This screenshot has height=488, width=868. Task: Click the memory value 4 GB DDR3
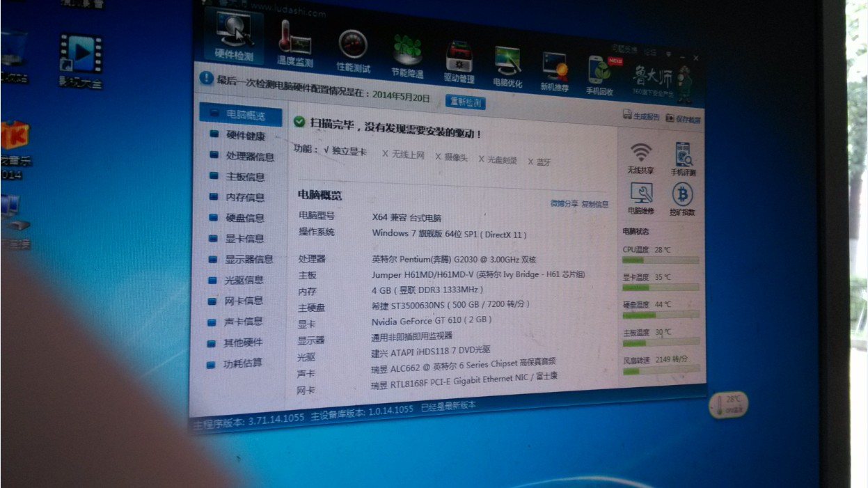427,290
